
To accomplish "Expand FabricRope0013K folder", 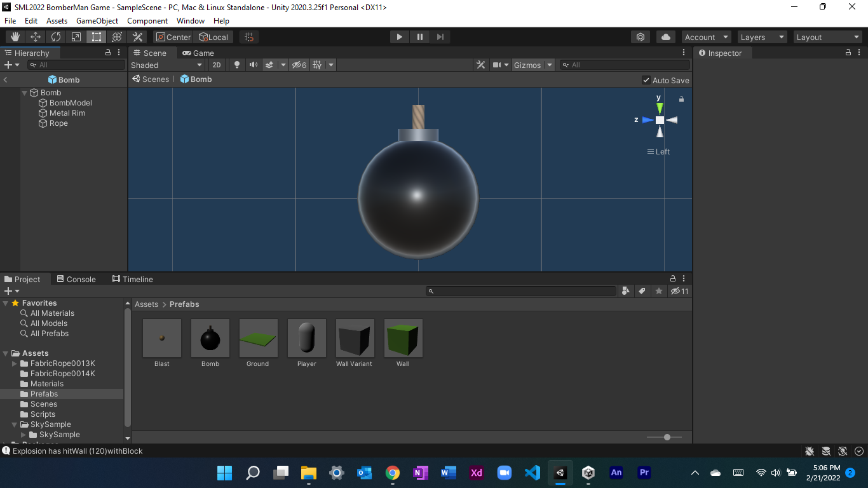I will [15, 363].
